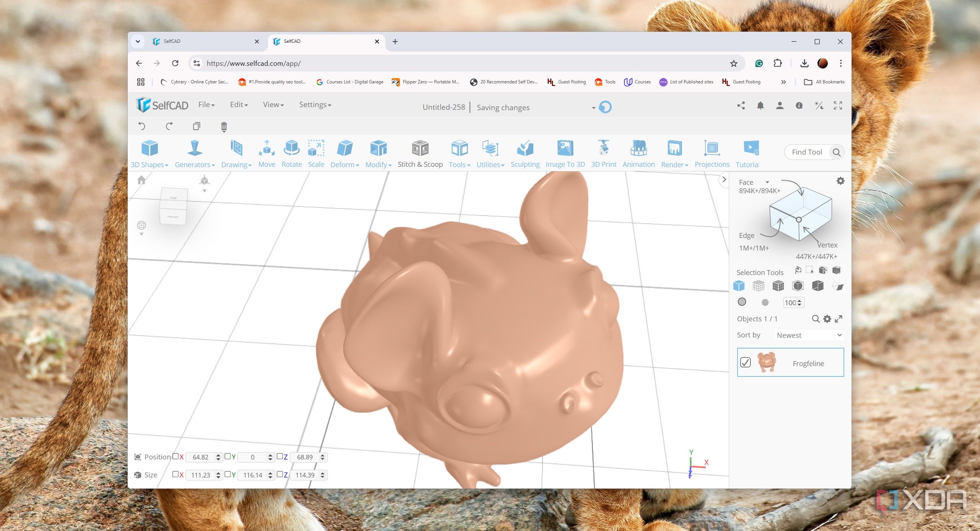
Task: Open the Edit menu
Action: 239,104
